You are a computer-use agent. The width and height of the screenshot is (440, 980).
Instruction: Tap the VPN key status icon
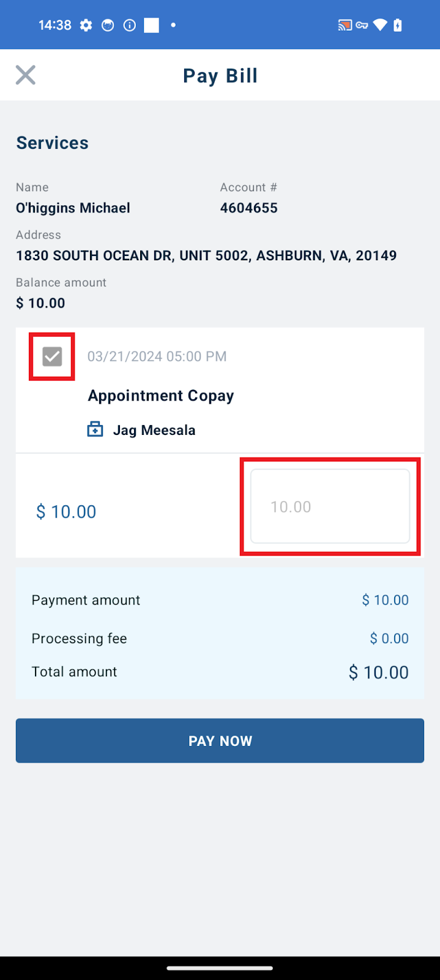pyautogui.click(x=362, y=25)
